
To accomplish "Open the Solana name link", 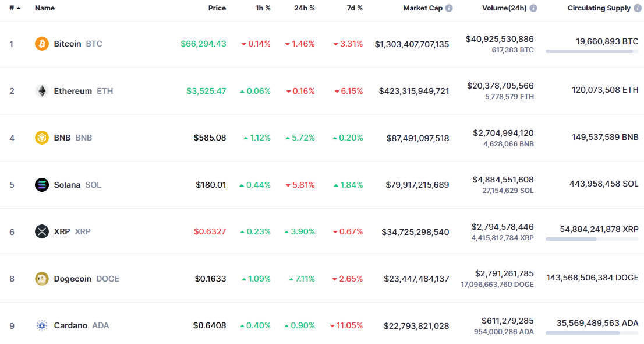I will pos(67,185).
